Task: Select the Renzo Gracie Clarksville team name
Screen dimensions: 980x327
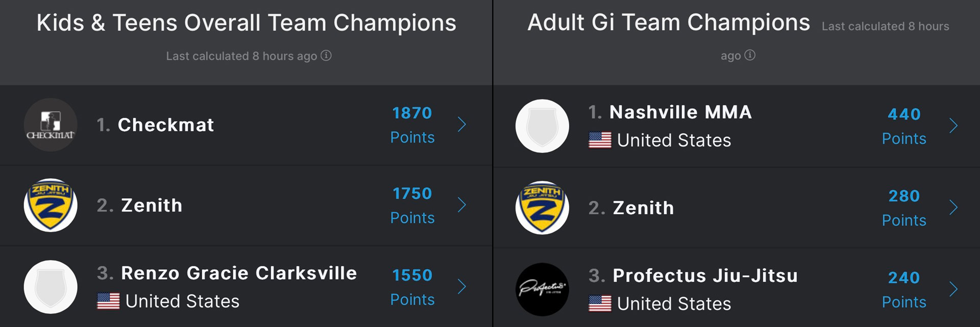Action: tap(239, 273)
